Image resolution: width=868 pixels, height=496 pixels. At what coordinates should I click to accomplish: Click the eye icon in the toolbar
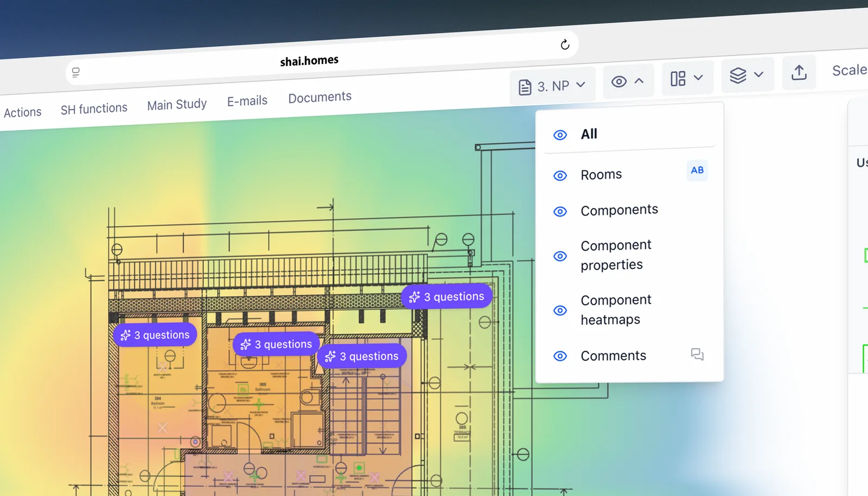pyautogui.click(x=619, y=81)
